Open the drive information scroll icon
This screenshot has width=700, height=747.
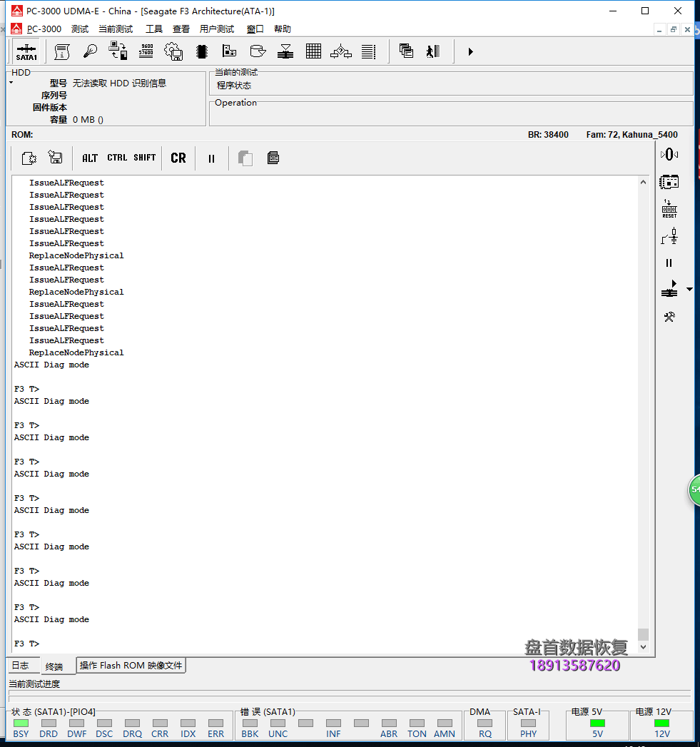pos(62,51)
